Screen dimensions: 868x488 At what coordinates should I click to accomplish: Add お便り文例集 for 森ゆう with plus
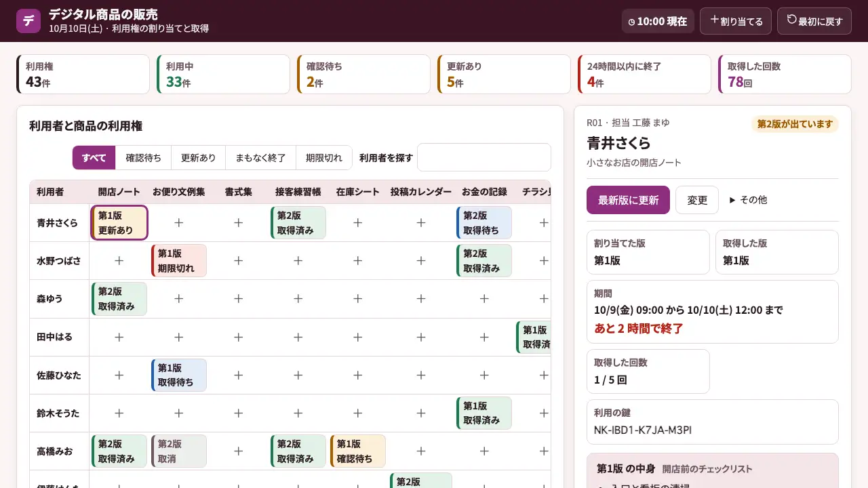coord(179,298)
